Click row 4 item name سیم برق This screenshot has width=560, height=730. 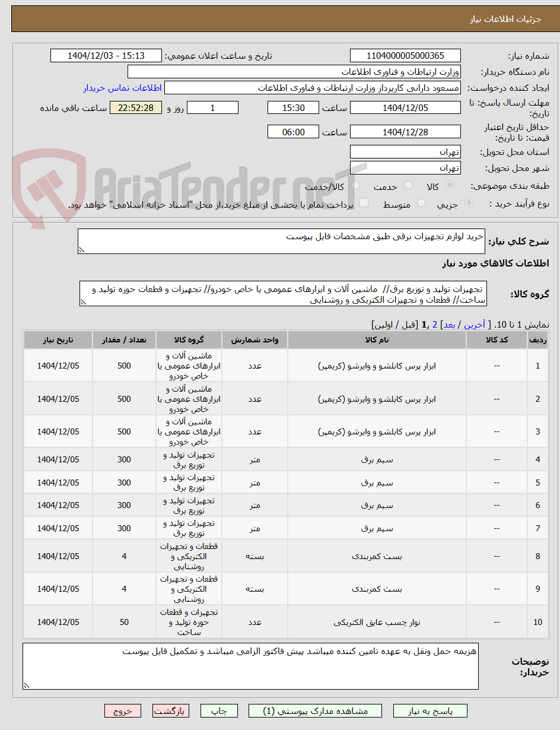tap(377, 459)
